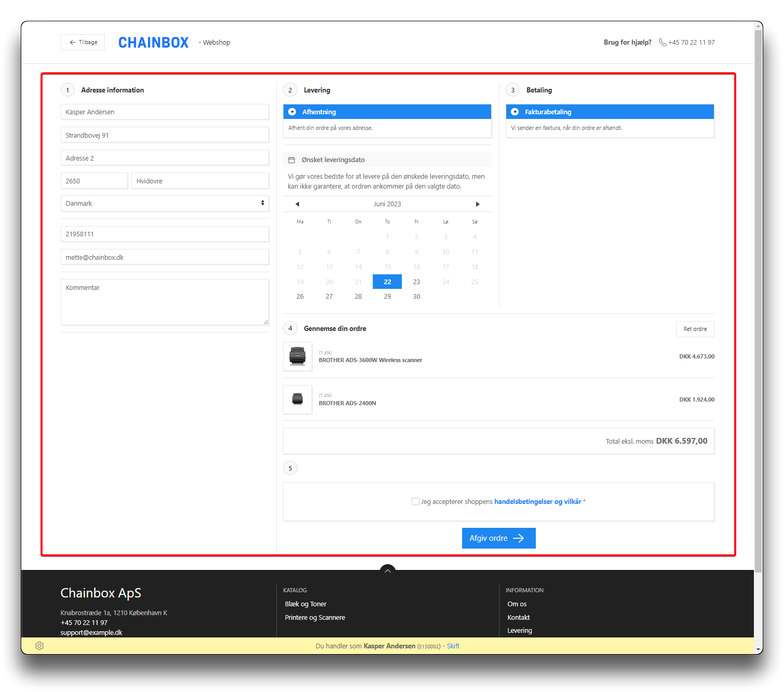Edit the Strandbovej 91 address field
Image resolution: width=784 pixels, height=692 pixels.
165,135
